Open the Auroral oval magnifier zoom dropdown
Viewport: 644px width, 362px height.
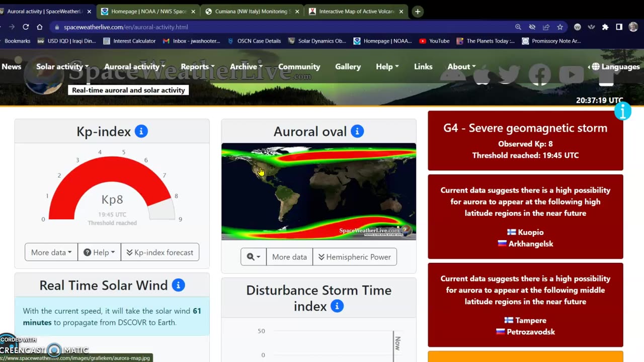(x=254, y=257)
